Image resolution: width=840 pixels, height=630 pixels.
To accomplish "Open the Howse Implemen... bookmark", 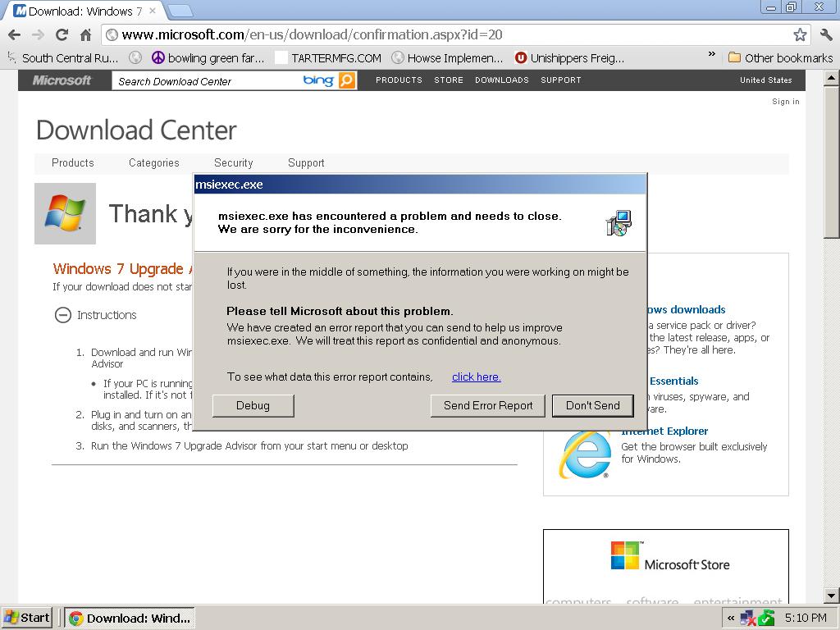I will [x=447, y=58].
